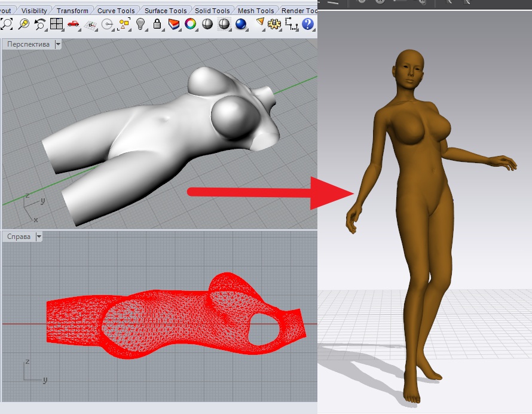Open Help with the question mark icon
This screenshot has height=414, width=532.
coord(308,24)
